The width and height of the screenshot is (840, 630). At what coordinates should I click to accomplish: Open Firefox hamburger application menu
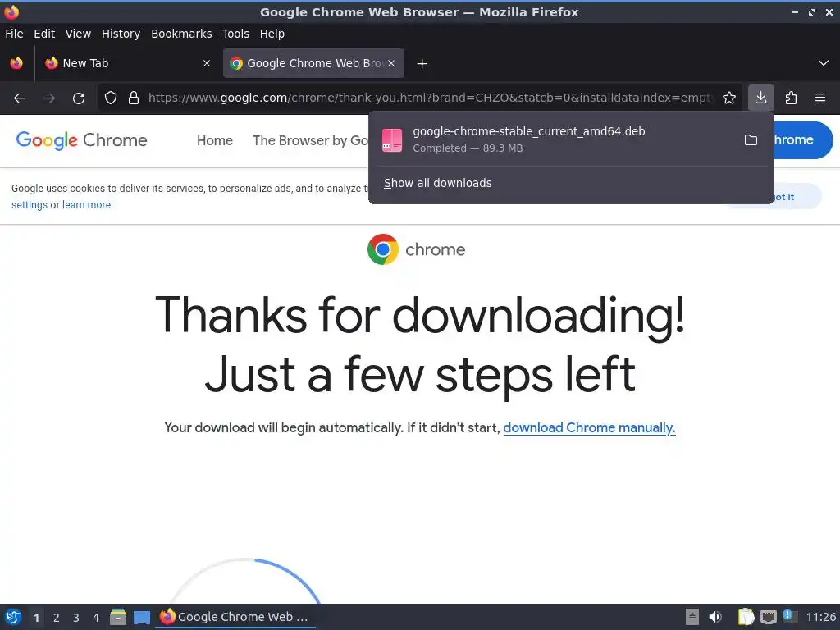pyautogui.click(x=820, y=98)
